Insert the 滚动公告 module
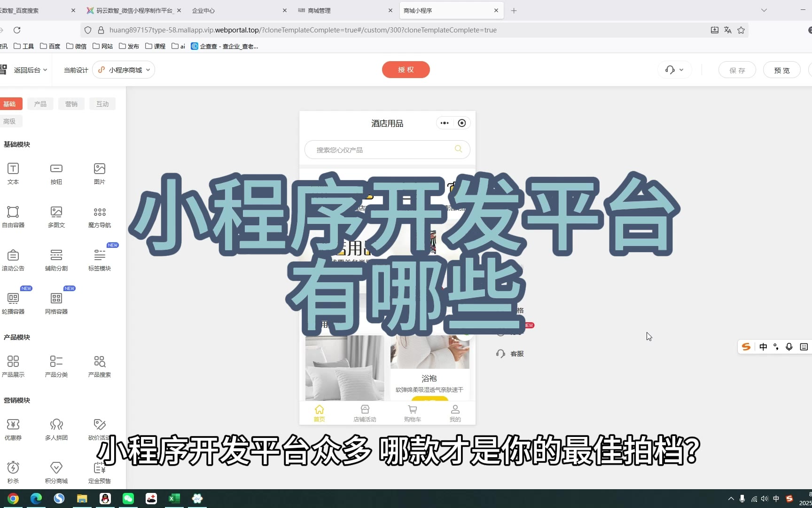812x508 pixels. click(x=13, y=260)
